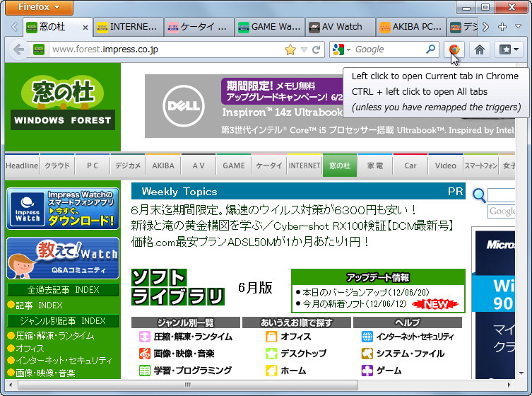Open the 6月末迄期間限定 virus topic link
532x396 pixels.
click(x=273, y=210)
